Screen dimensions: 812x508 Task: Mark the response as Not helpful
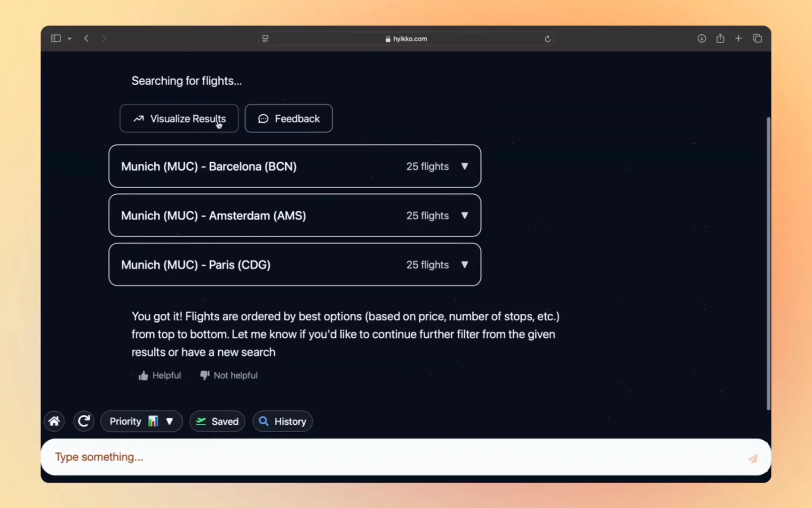[x=229, y=375]
